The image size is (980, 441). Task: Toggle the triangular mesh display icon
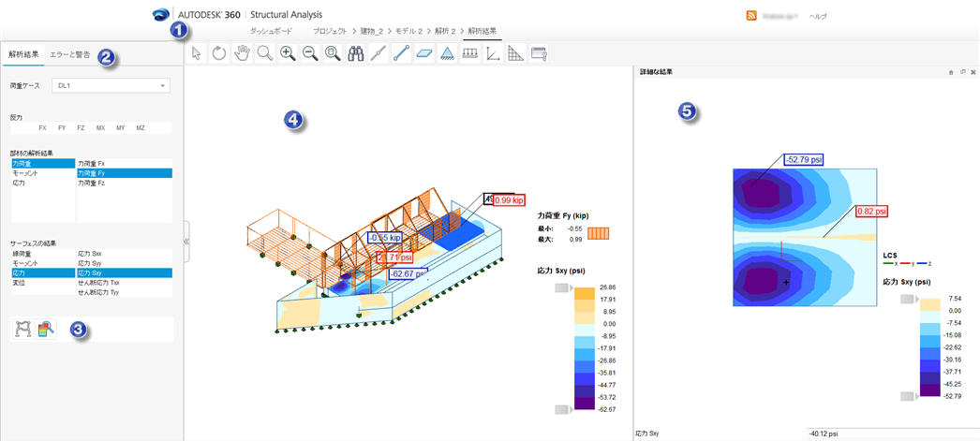(x=515, y=54)
